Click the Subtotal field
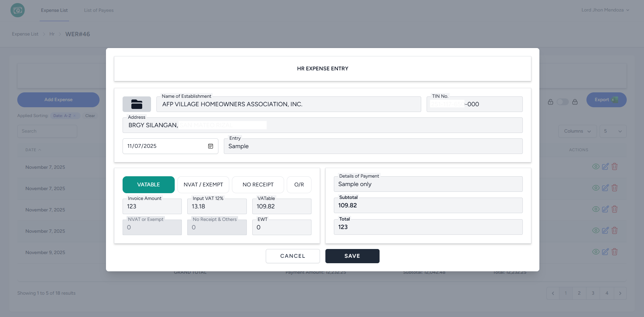 428,205
